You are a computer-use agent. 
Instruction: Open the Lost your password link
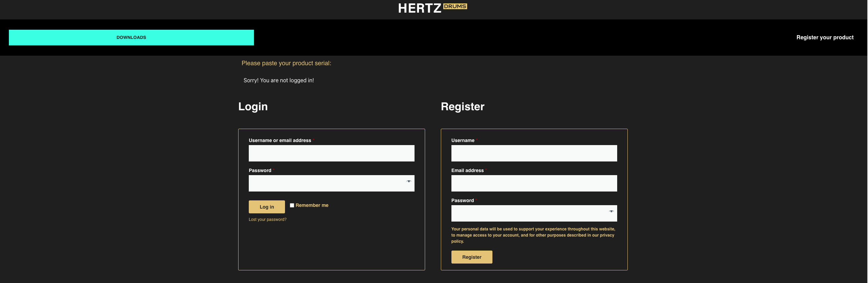[267, 220]
